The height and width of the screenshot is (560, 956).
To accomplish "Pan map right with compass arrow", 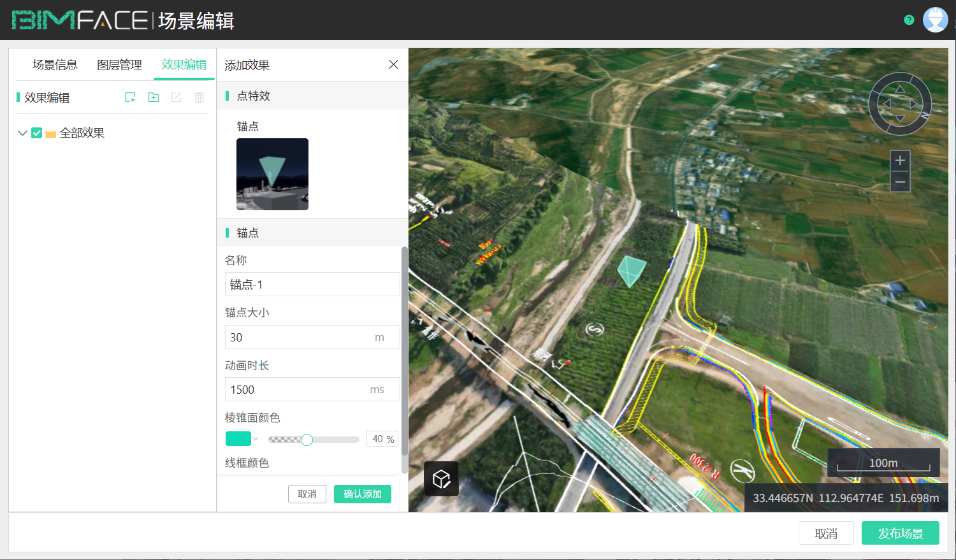I will point(914,104).
